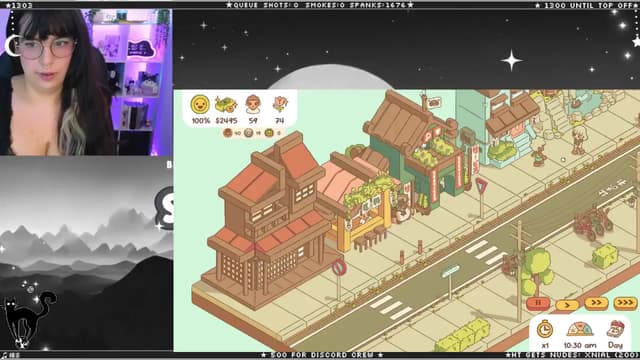Image resolution: width=640 pixels, height=360 pixels.
Task: Click the resident face population icon
Action: (253, 104)
